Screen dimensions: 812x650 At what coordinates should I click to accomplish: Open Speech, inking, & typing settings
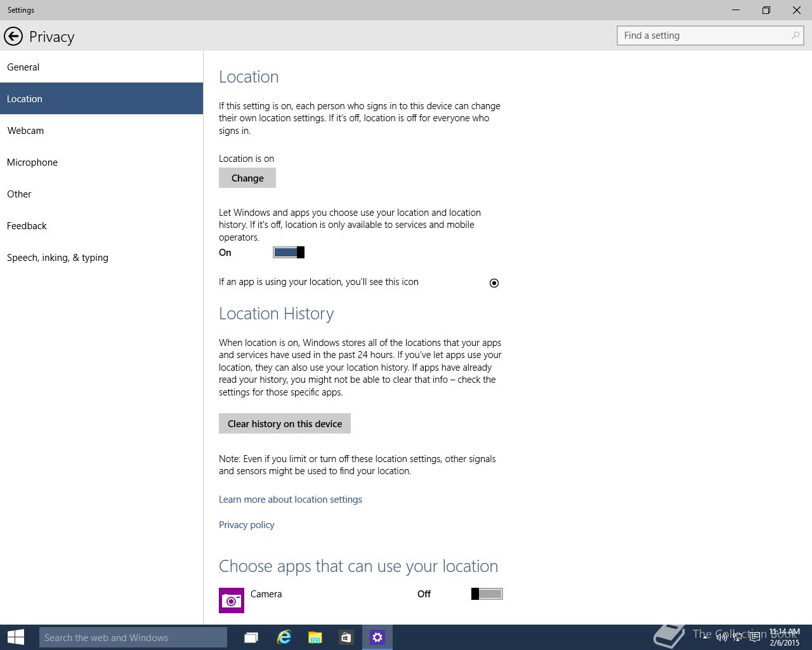[101, 257]
